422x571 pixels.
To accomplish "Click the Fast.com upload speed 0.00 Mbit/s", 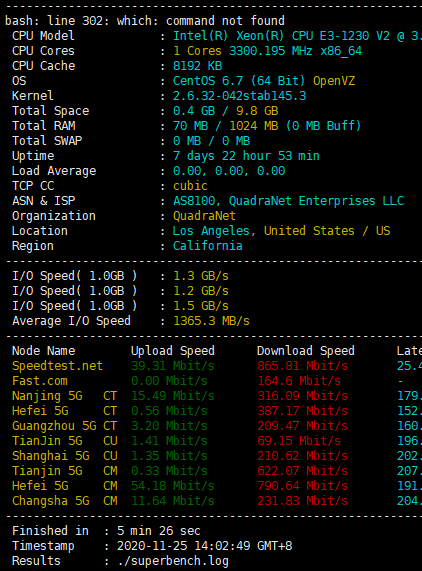I will click(x=169, y=381).
